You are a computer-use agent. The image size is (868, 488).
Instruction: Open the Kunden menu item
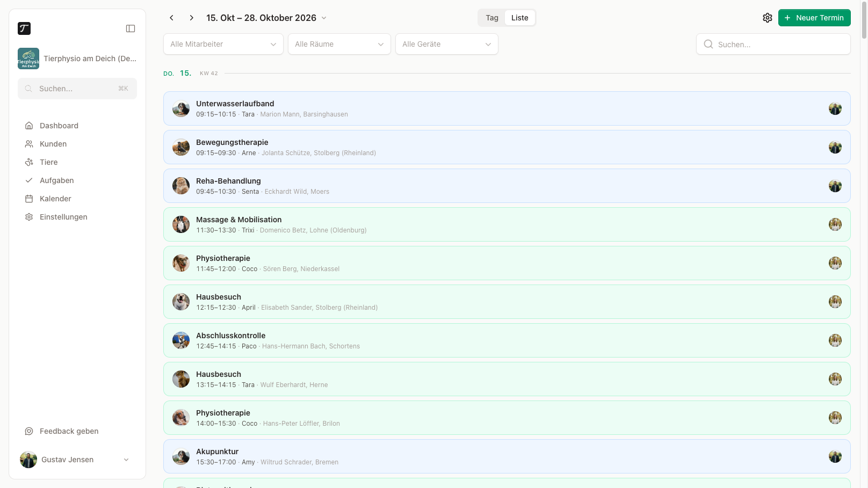coord(77,144)
